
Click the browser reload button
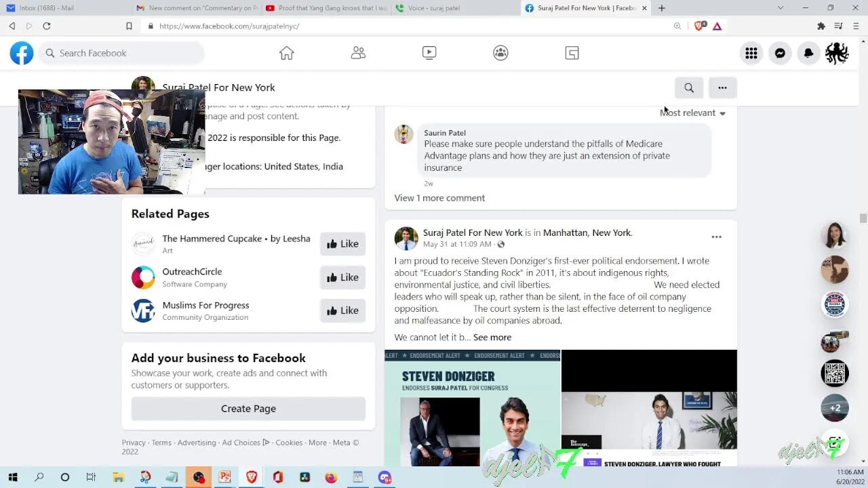[46, 26]
